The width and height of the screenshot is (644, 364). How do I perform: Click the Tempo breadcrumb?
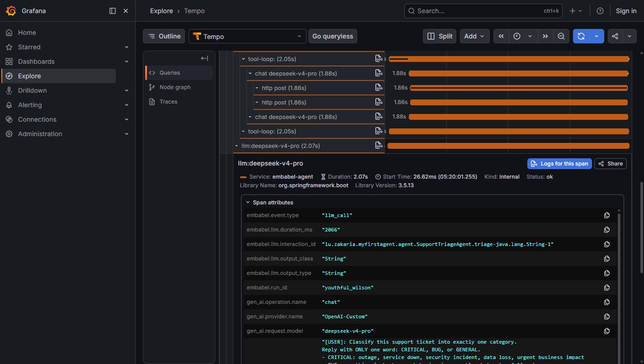pyautogui.click(x=194, y=11)
